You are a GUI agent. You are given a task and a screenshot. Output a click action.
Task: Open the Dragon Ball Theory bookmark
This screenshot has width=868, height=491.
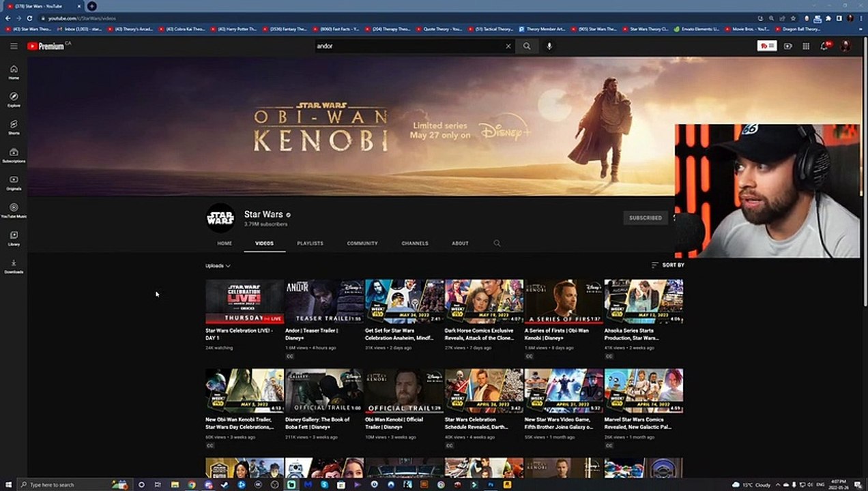(x=797, y=29)
